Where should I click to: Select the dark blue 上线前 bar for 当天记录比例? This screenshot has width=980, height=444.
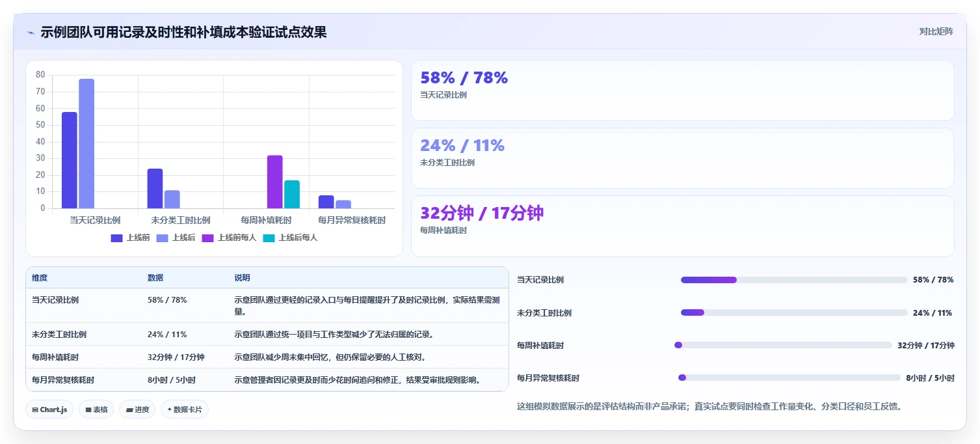coord(70,160)
